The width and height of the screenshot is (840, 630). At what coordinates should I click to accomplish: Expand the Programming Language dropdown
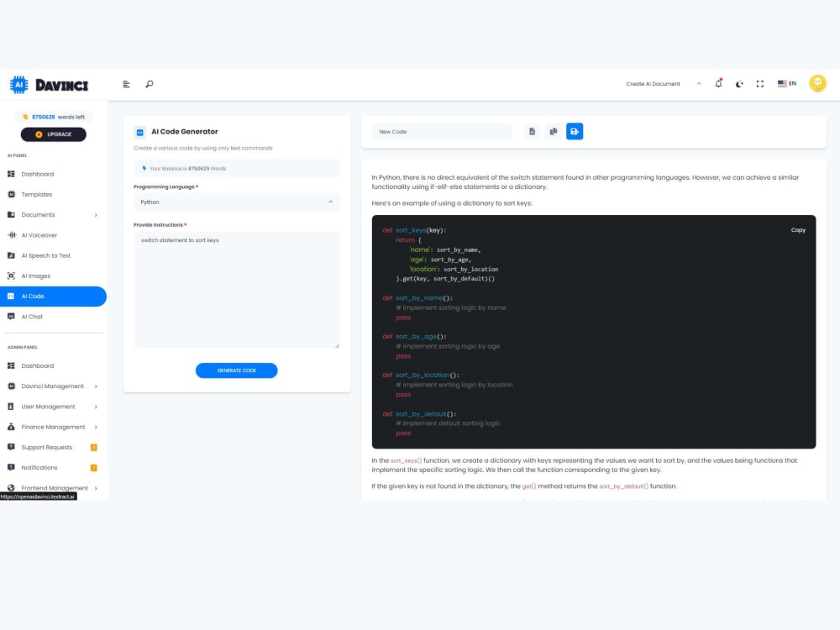[236, 202]
